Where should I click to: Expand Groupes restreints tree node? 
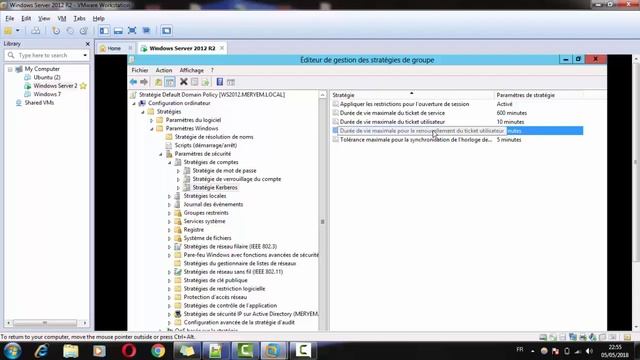coord(169,213)
